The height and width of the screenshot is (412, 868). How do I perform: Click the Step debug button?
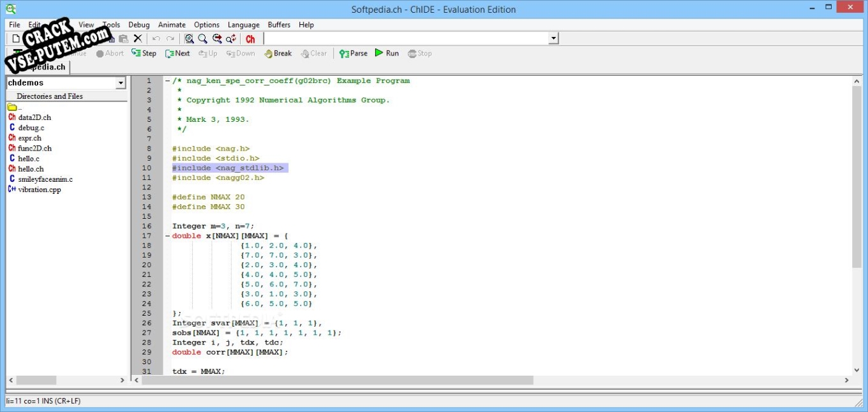(x=144, y=54)
